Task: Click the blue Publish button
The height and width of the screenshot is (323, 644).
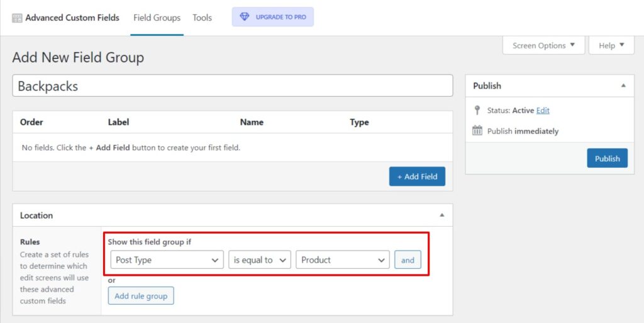Action: [607, 158]
